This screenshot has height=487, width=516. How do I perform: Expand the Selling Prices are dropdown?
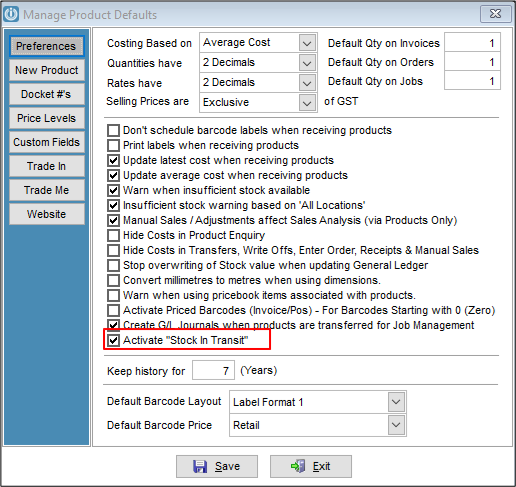click(307, 103)
